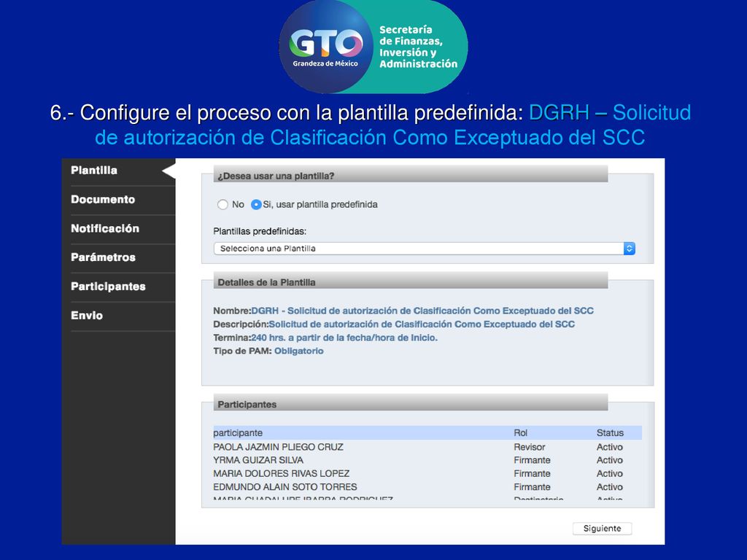
Task: Switch to the Envío step
Action: coord(87,316)
